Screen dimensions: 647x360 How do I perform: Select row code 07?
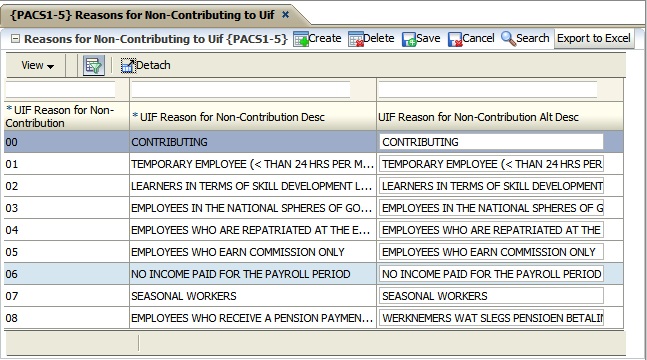coord(67,296)
